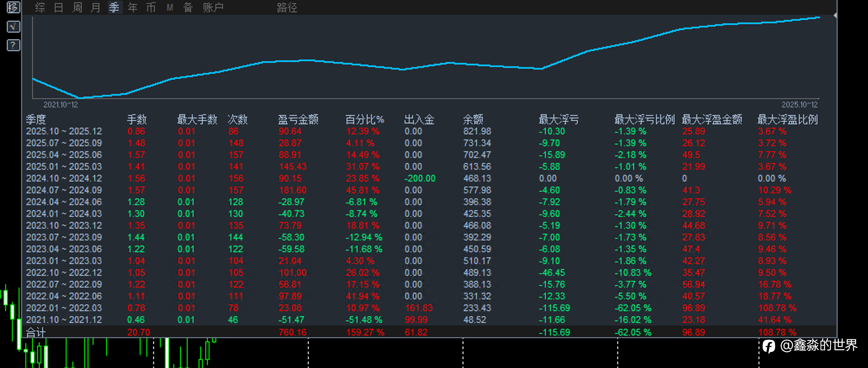Click the 821.98 balance value
The height and width of the screenshot is (368, 868).
click(477, 131)
